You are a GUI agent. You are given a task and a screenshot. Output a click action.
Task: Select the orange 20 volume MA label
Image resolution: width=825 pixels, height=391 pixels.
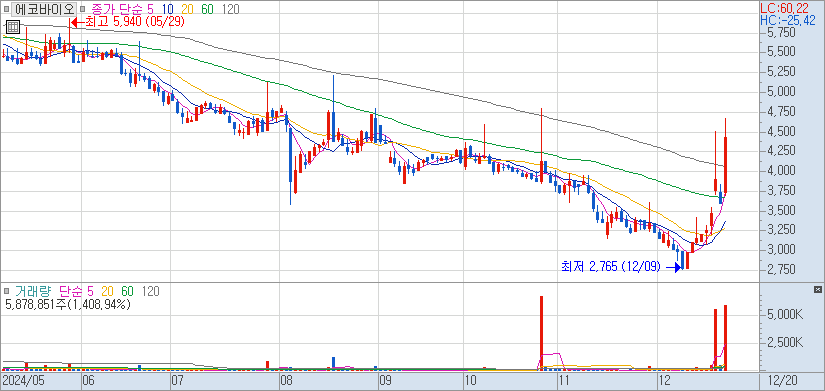click(x=108, y=291)
